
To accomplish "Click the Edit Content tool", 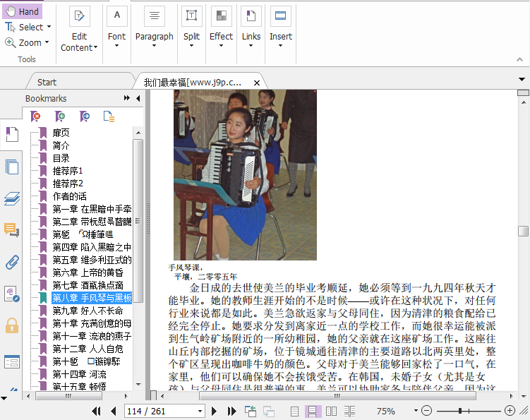I will point(79,28).
